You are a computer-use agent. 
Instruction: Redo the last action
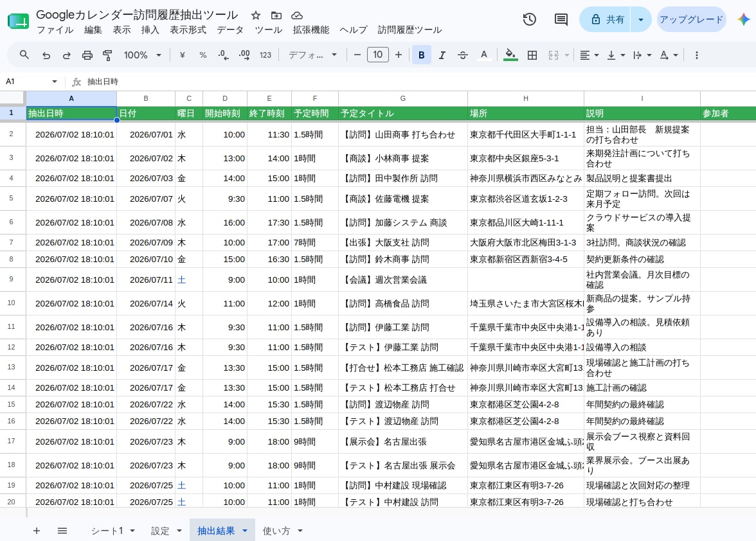67,55
